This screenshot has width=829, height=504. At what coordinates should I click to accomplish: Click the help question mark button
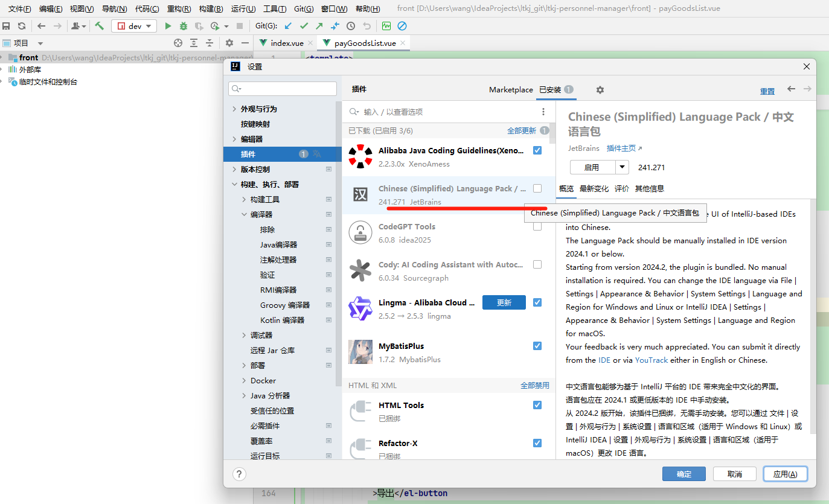click(239, 474)
